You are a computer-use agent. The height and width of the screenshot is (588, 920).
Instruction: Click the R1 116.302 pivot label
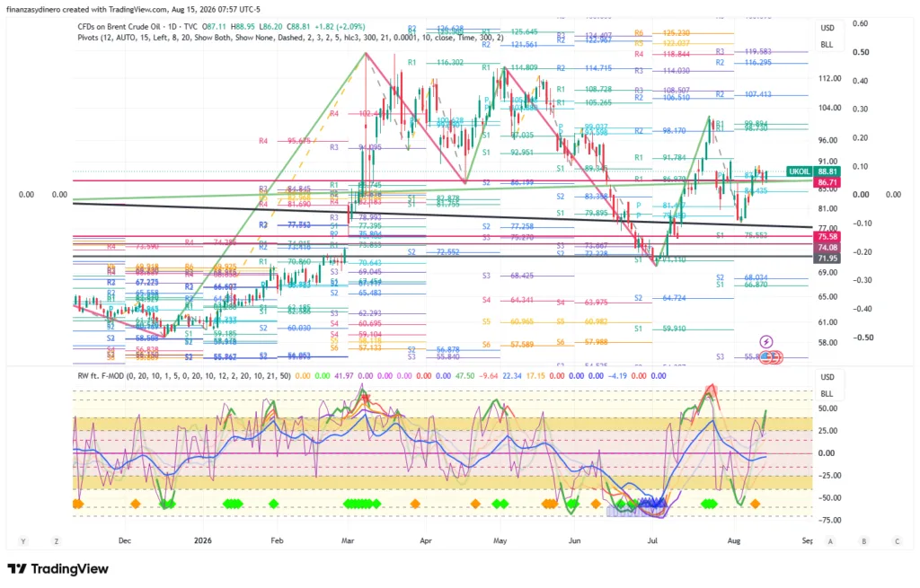(x=436, y=62)
